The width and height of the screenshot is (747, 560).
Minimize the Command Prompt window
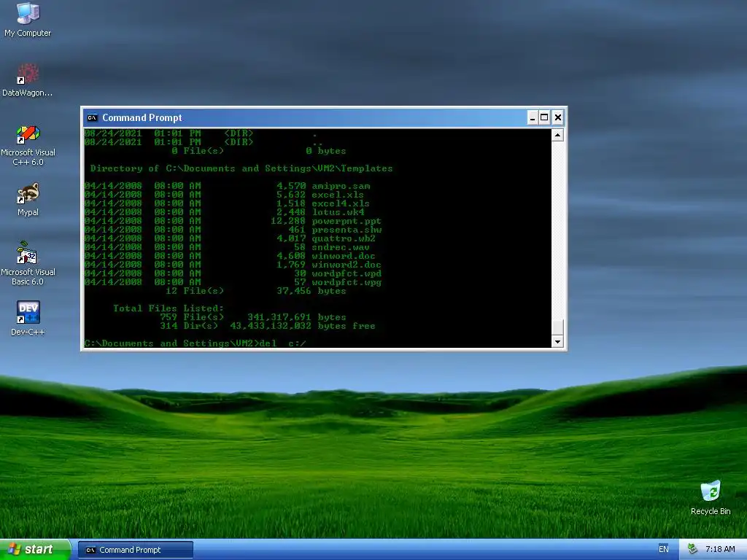(x=533, y=117)
